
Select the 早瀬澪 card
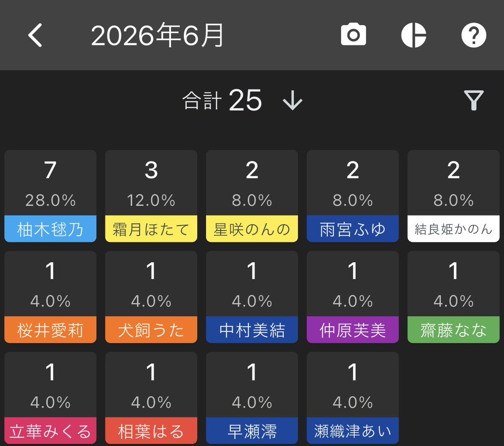coord(252,398)
